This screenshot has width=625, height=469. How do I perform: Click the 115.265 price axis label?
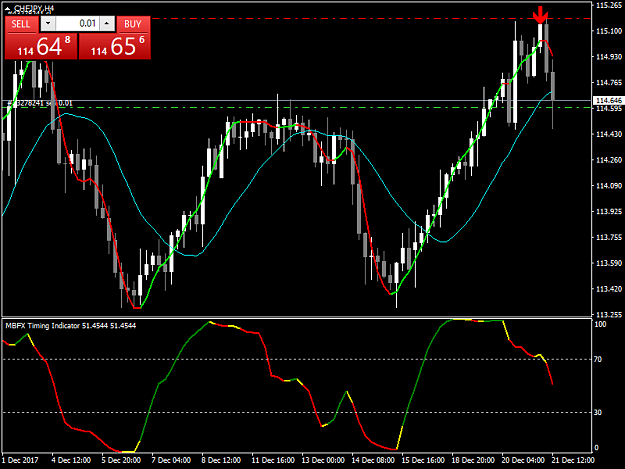(609, 5)
